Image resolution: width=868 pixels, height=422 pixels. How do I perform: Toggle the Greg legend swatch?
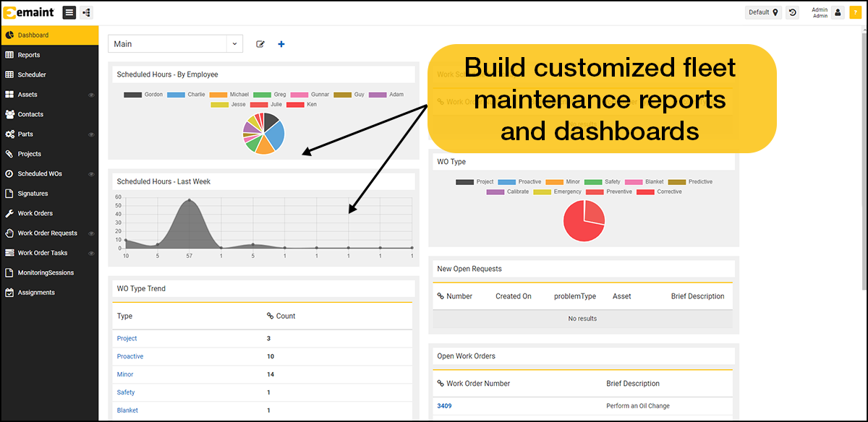coord(262,95)
